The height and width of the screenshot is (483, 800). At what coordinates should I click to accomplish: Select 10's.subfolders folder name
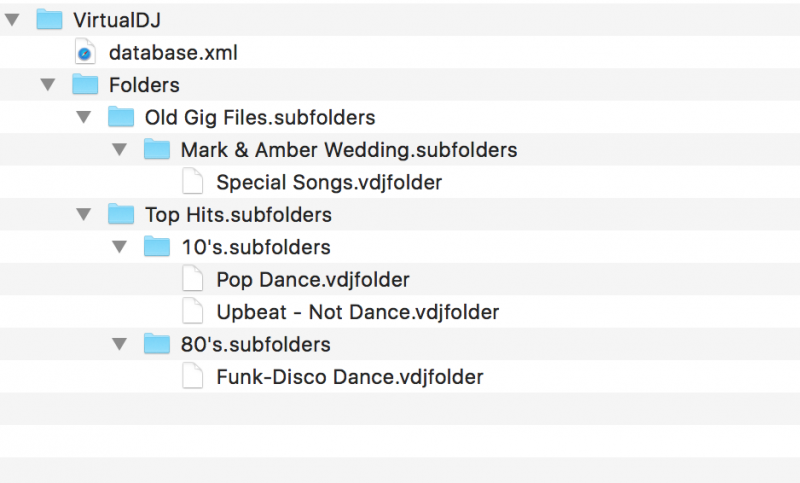(256, 247)
